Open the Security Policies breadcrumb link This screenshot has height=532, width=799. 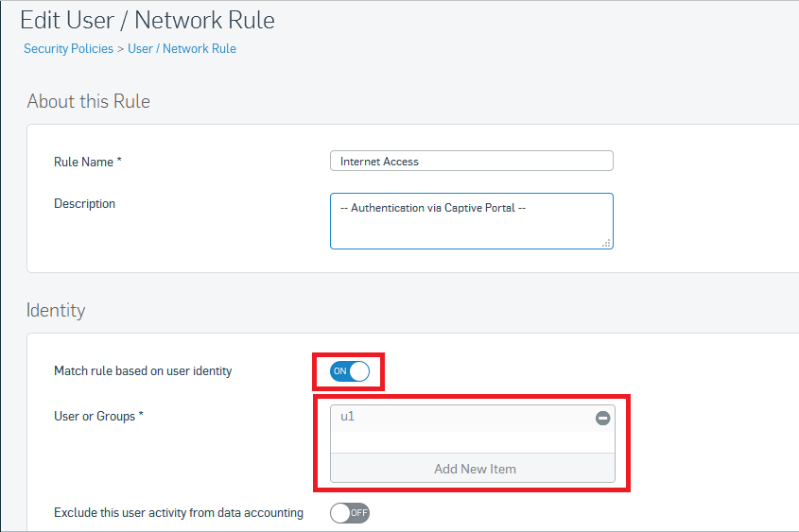coord(68,49)
